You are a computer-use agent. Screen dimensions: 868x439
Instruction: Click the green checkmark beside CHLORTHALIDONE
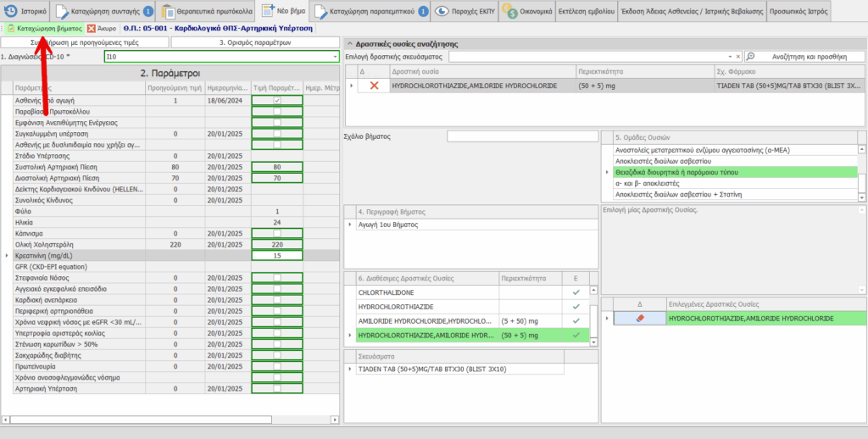point(576,292)
